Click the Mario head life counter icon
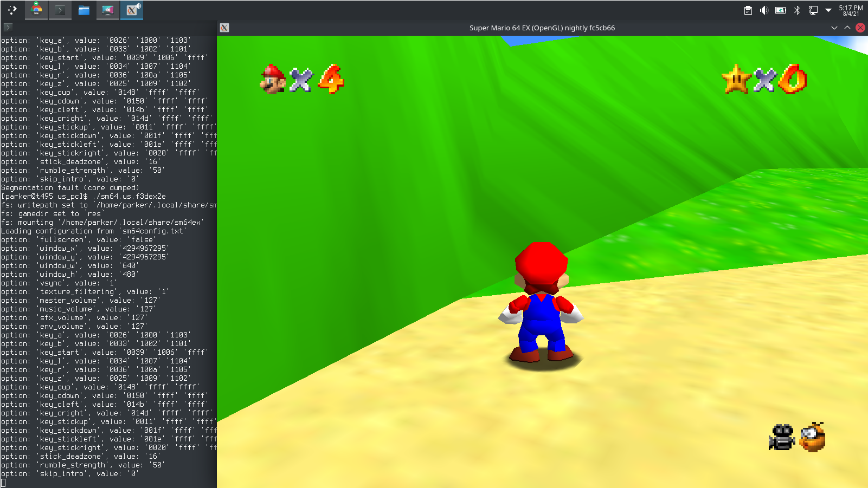Image resolution: width=868 pixels, height=488 pixels. coord(273,79)
